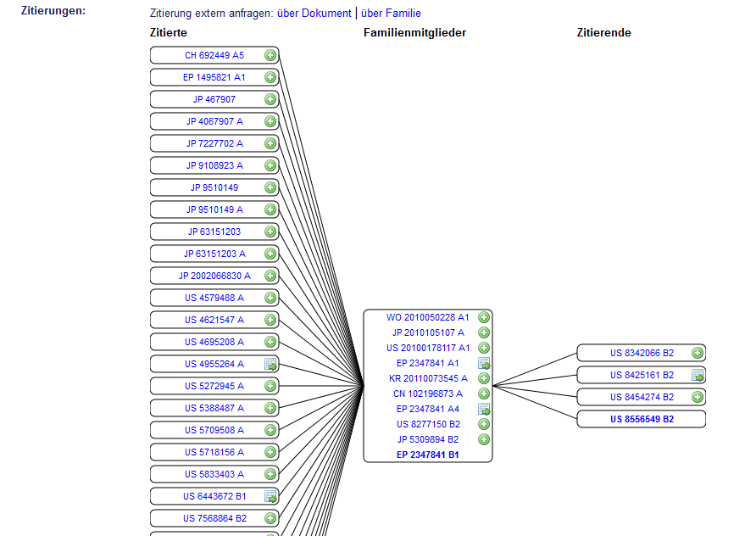
Task: Open patent link CH 692449 A5
Action: point(214,55)
